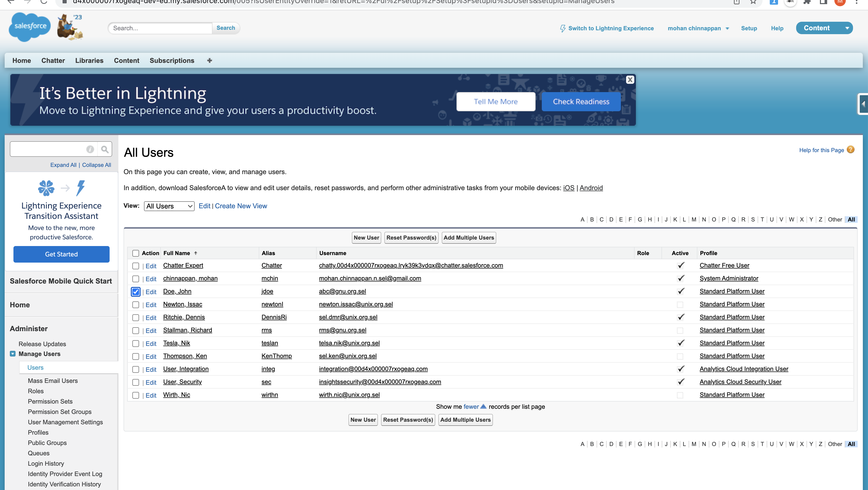Open the Home tab
868x490 pixels.
pos(21,60)
